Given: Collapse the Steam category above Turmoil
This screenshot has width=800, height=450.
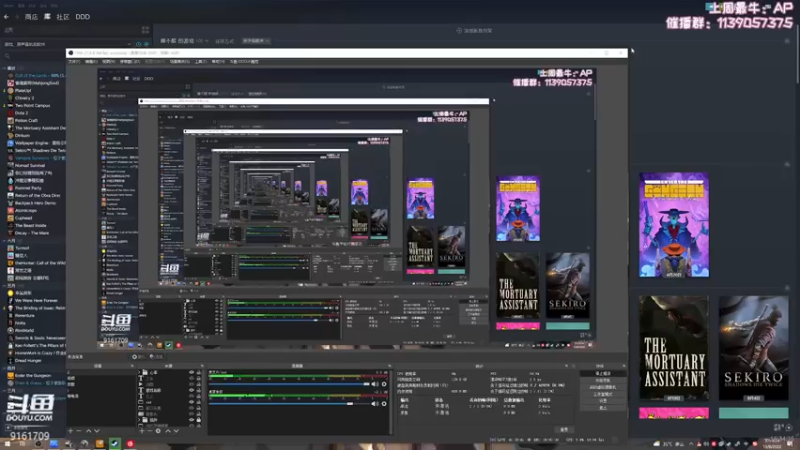Looking at the screenshot, I should [x=5, y=240].
